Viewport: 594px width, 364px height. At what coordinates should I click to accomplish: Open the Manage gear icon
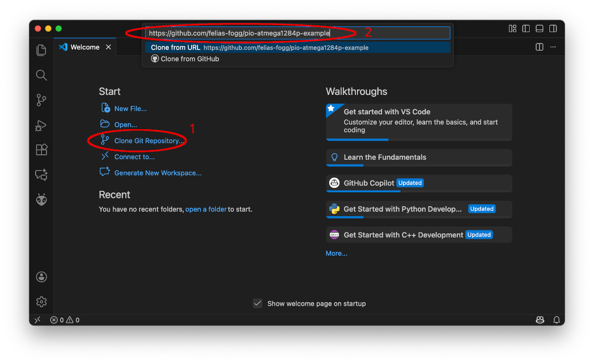pos(42,302)
